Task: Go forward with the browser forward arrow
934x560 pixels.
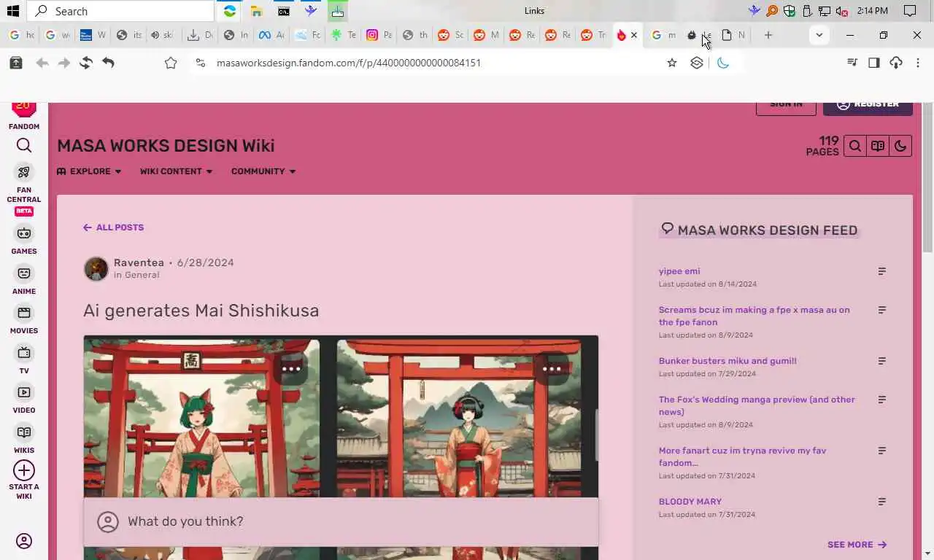Action: 64,63
